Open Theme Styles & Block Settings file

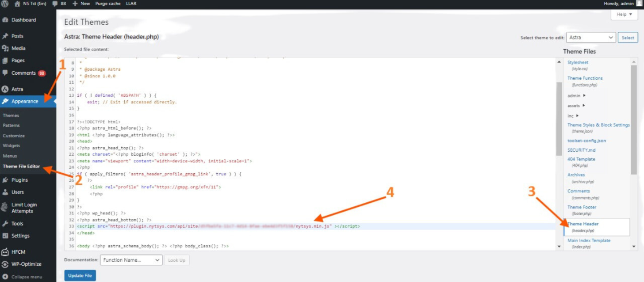click(x=598, y=128)
